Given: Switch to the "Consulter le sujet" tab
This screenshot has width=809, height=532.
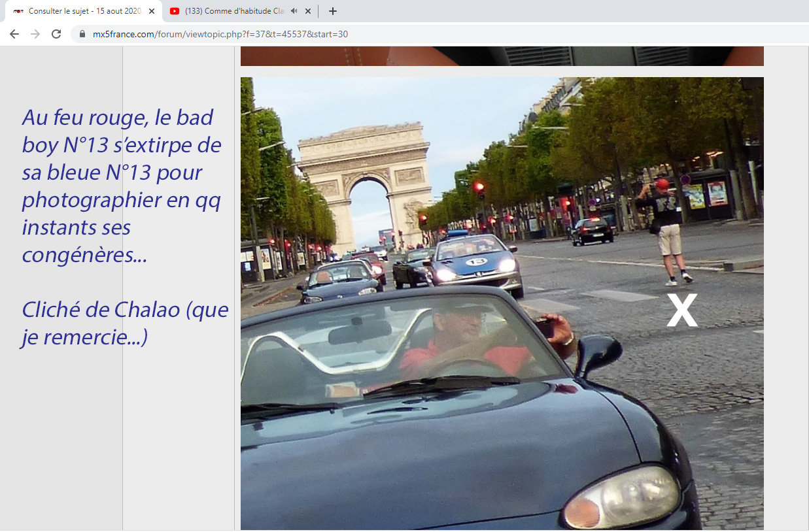Looking at the screenshot, I should tap(83, 11).
